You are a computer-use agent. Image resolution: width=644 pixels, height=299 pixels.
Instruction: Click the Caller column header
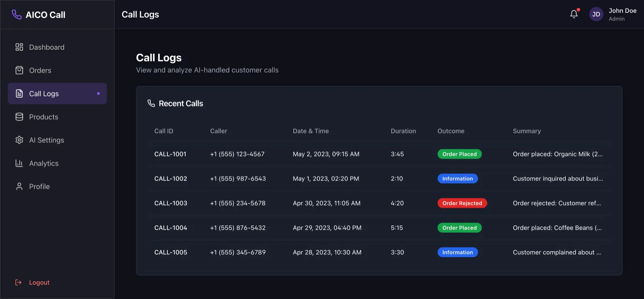pos(219,131)
